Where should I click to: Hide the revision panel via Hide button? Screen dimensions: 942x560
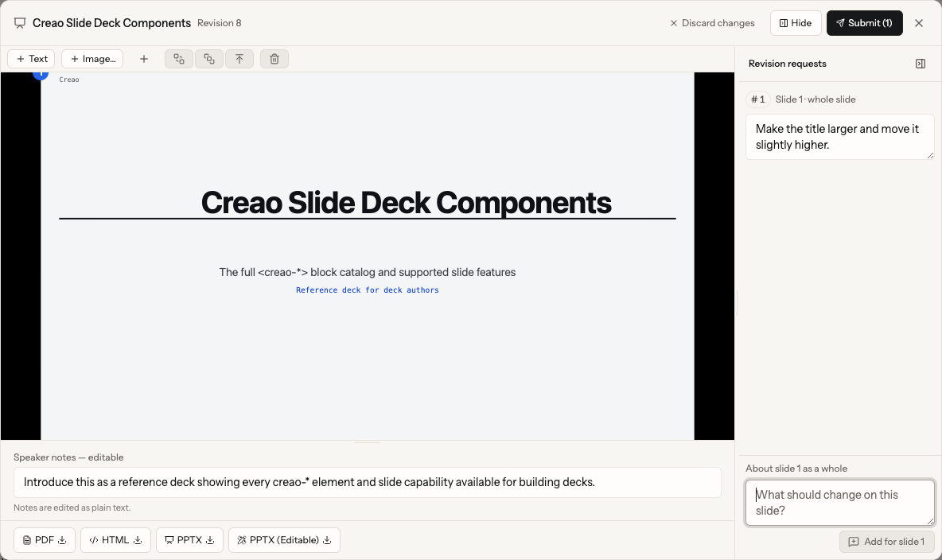click(x=796, y=23)
